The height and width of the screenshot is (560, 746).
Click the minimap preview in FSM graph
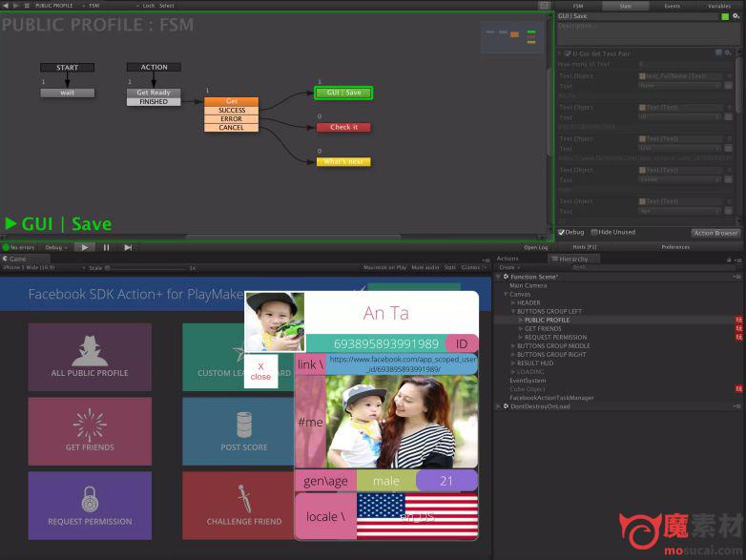pyautogui.click(x=512, y=37)
